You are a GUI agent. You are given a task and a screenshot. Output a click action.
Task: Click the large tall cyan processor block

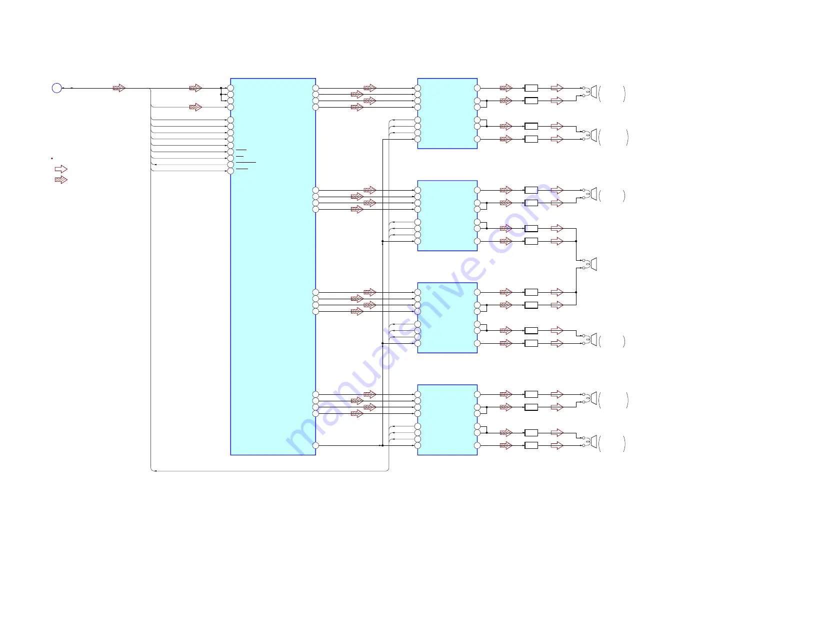pyautogui.click(x=273, y=266)
